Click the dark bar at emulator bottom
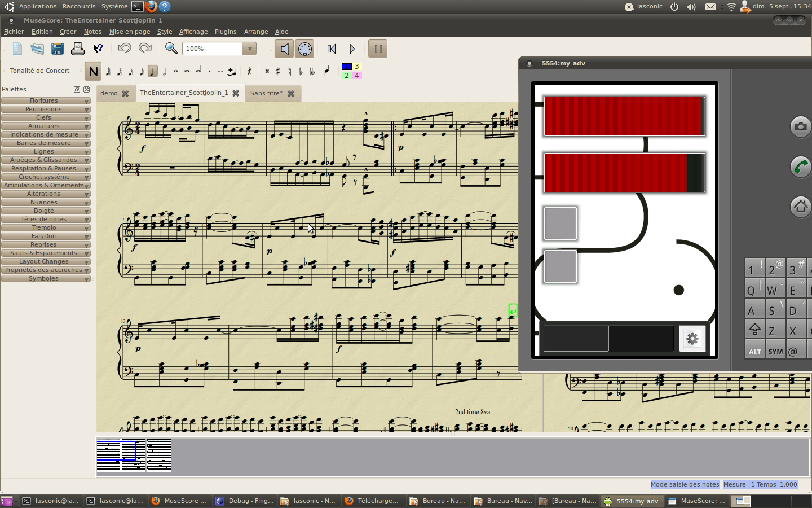 pyautogui.click(x=608, y=339)
